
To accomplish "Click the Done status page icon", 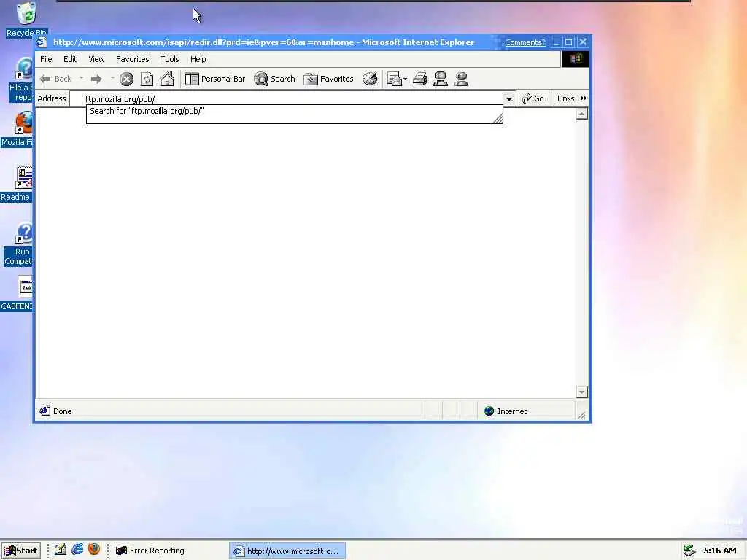I will click(x=44, y=411).
